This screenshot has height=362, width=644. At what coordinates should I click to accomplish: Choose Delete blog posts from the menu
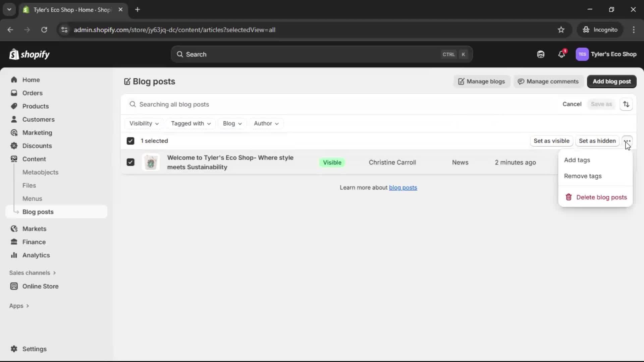click(601, 197)
